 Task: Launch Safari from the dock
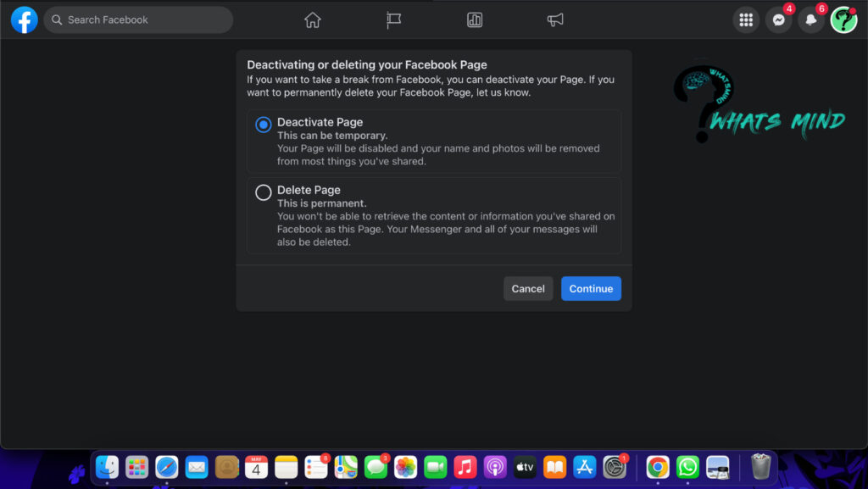(167, 468)
